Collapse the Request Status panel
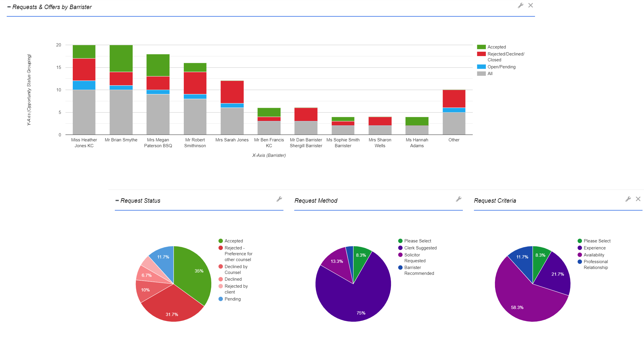The height and width of the screenshot is (349, 644). 117,200
